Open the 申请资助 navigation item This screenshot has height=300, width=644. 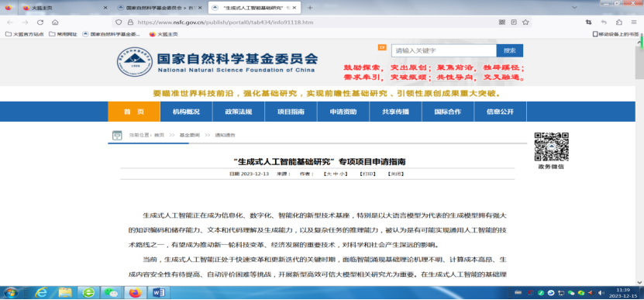pos(343,112)
